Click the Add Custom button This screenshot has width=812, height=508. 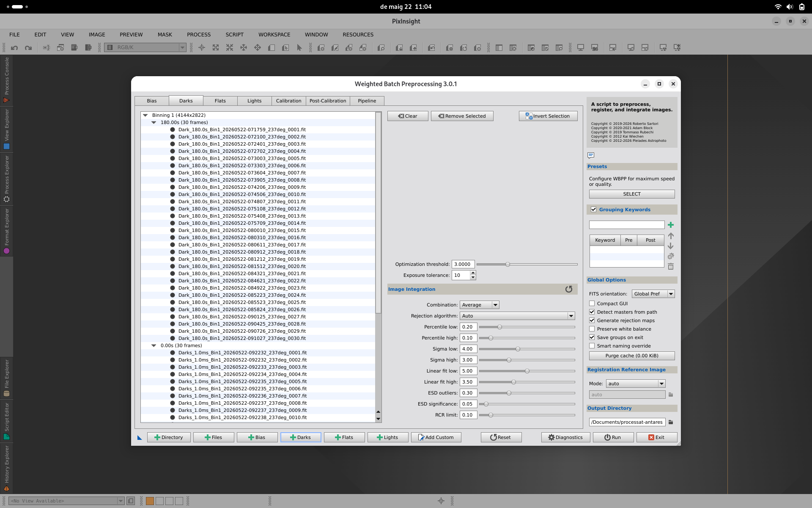[436, 437]
